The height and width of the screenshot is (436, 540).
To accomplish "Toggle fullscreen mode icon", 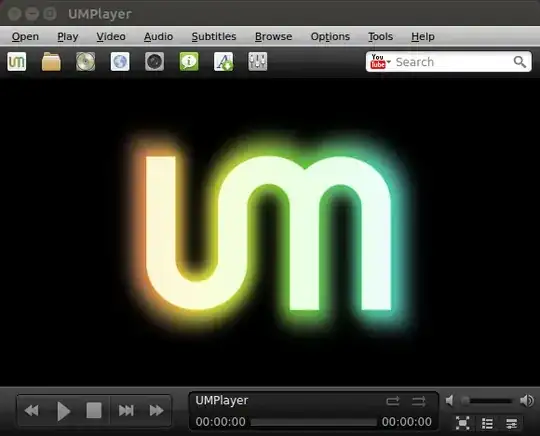I will click(x=463, y=423).
